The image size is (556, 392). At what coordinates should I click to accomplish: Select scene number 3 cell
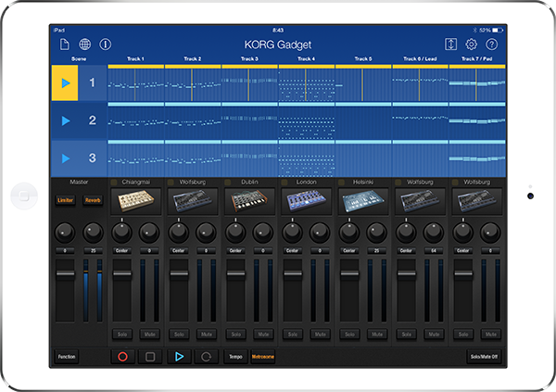(92, 158)
